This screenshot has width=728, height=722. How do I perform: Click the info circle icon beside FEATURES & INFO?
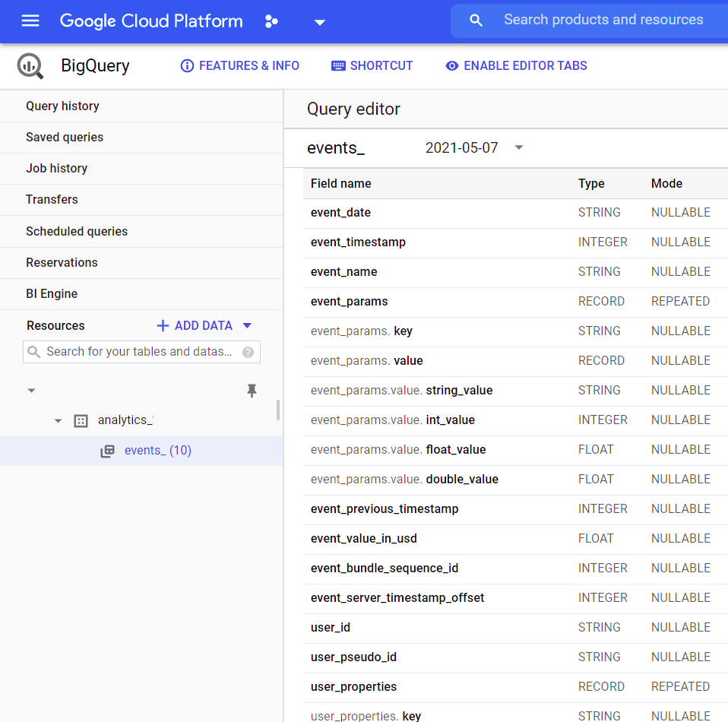click(x=187, y=66)
